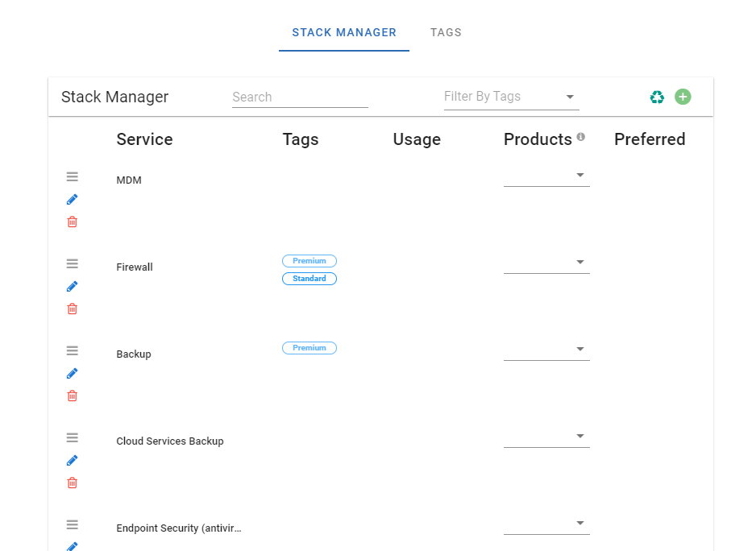The height and width of the screenshot is (551, 756).
Task: Open the Filter By Tags dropdown
Action: tap(511, 97)
